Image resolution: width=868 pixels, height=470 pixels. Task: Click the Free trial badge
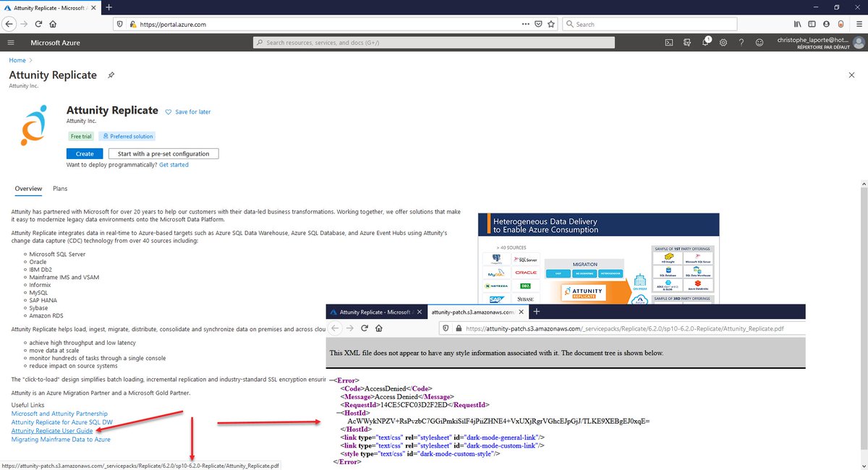click(81, 136)
